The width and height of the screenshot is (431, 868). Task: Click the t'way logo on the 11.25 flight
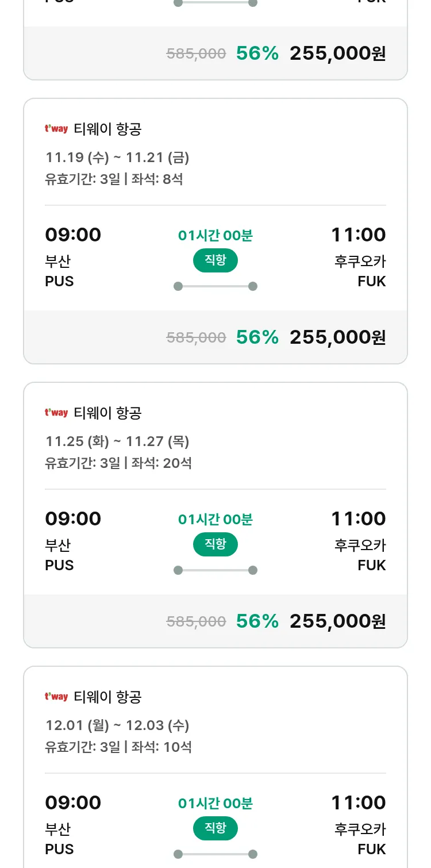[x=56, y=413]
